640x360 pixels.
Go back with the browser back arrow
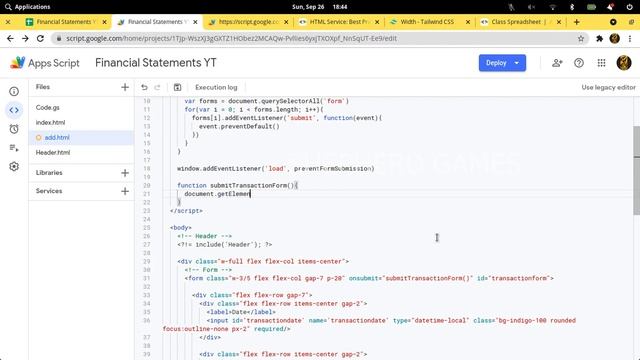[x=10, y=38]
